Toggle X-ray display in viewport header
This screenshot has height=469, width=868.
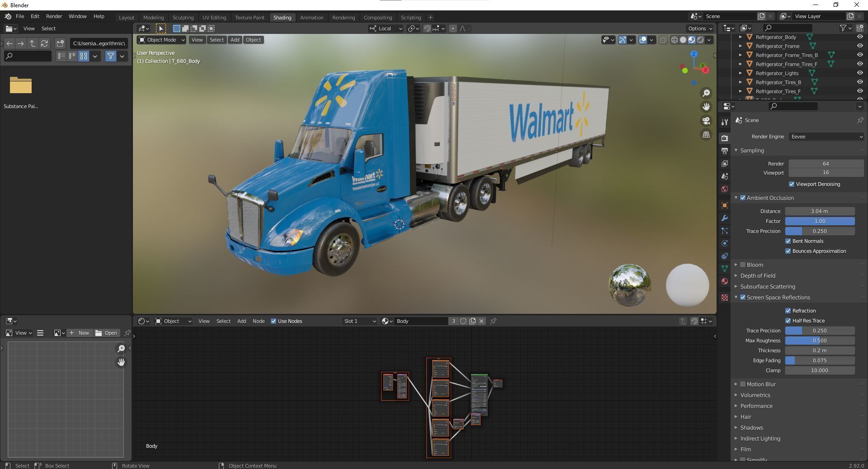(663, 40)
